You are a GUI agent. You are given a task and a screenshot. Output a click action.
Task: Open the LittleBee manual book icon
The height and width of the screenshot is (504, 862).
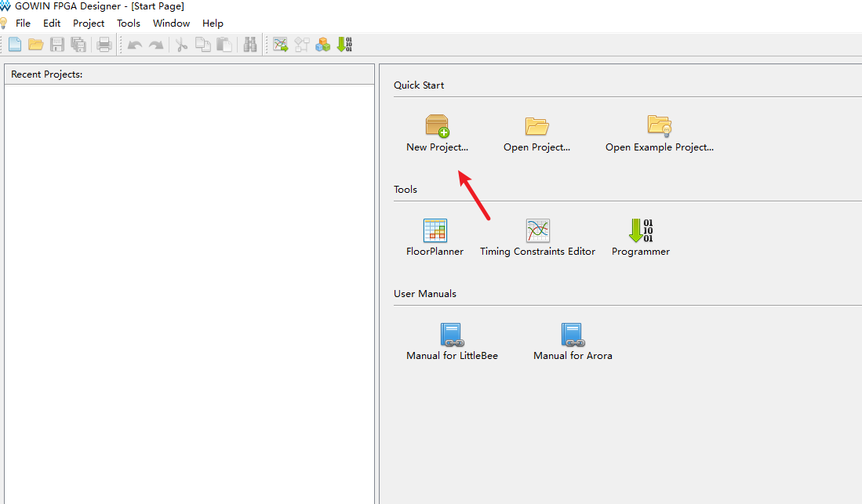452,335
